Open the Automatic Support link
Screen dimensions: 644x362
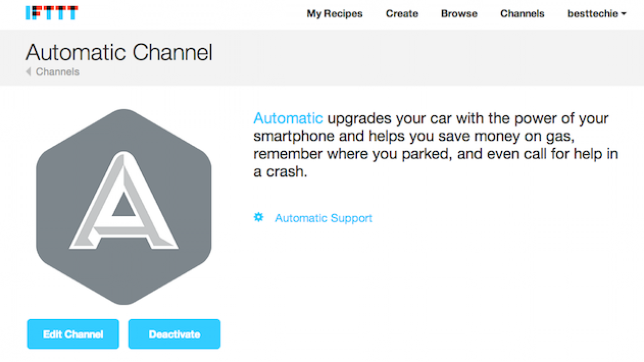324,218
